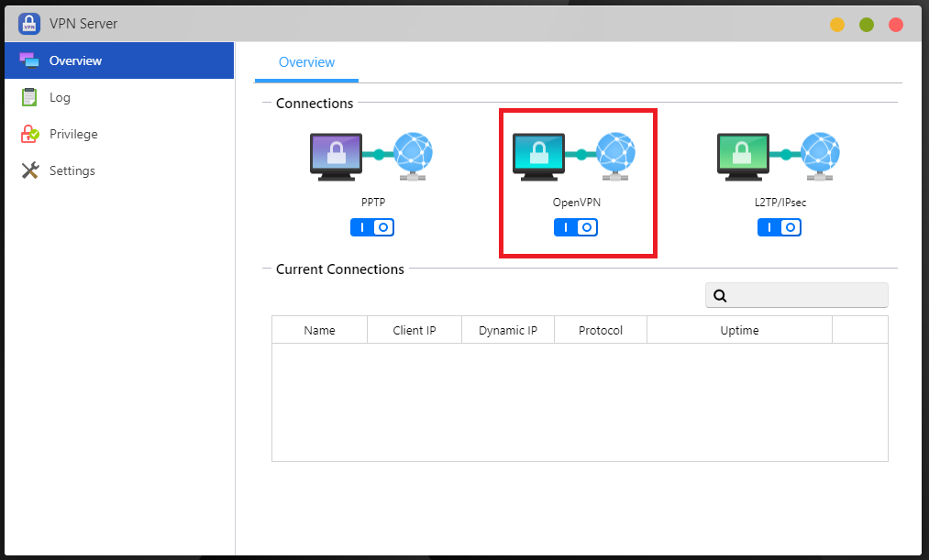Focus the current connections search field
Viewport: 929px width, 560px height.
click(x=796, y=295)
